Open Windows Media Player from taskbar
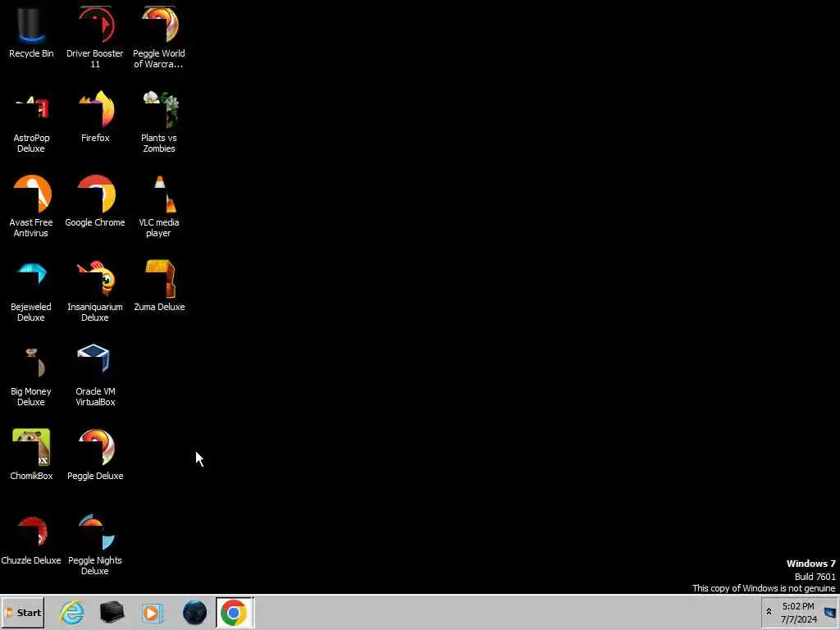Screen dimensions: 840x630 [152, 612]
